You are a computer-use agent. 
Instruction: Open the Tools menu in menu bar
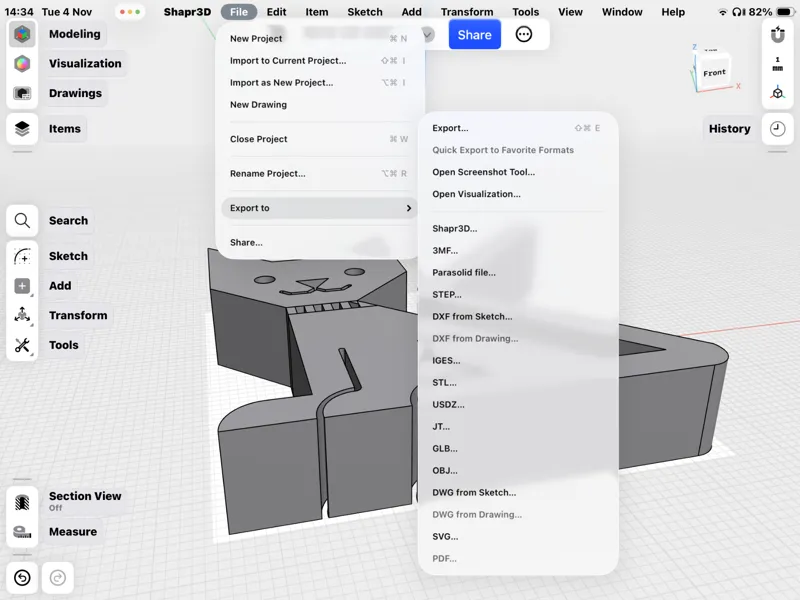526,12
